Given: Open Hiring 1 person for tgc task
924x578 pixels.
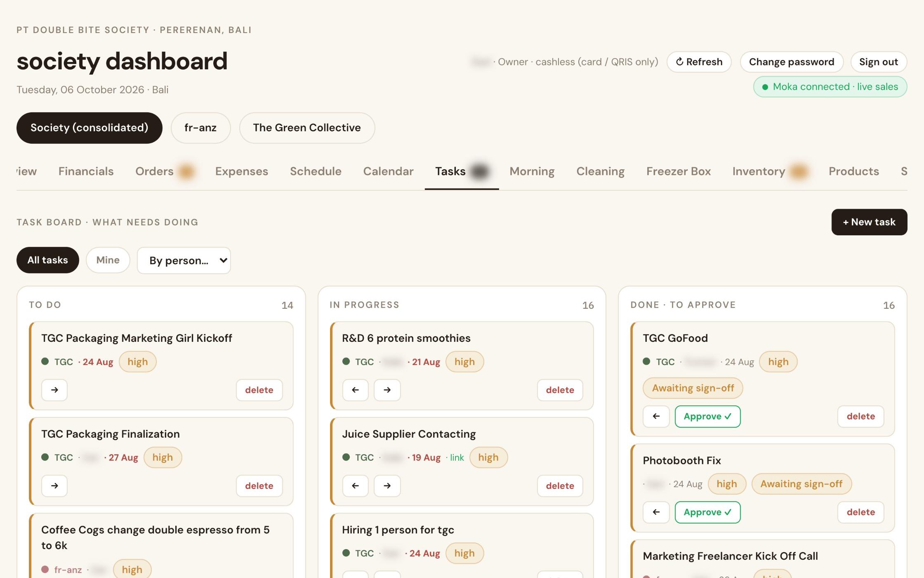Looking at the screenshot, I should (x=398, y=530).
